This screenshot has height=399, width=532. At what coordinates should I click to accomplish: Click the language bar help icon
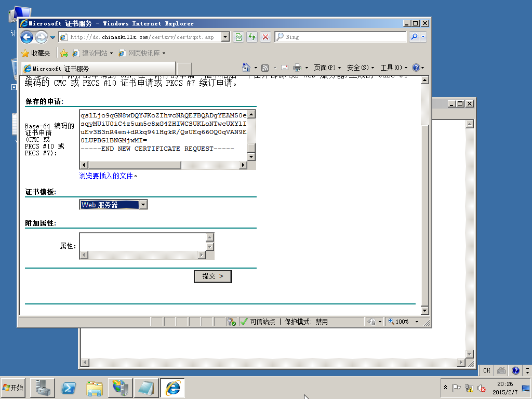[x=515, y=370]
